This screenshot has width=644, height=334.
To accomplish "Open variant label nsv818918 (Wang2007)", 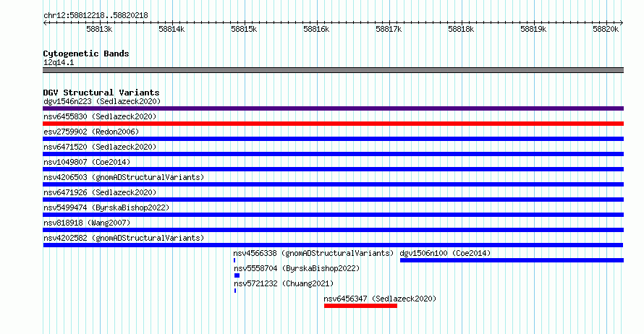I will pyautogui.click(x=87, y=223).
